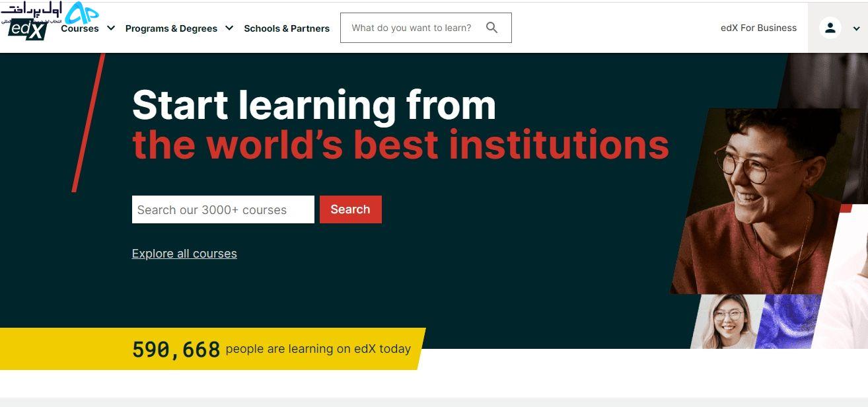This screenshot has height=407, width=868.
Task: Click the blue abstract texture image
Action: tap(787, 322)
